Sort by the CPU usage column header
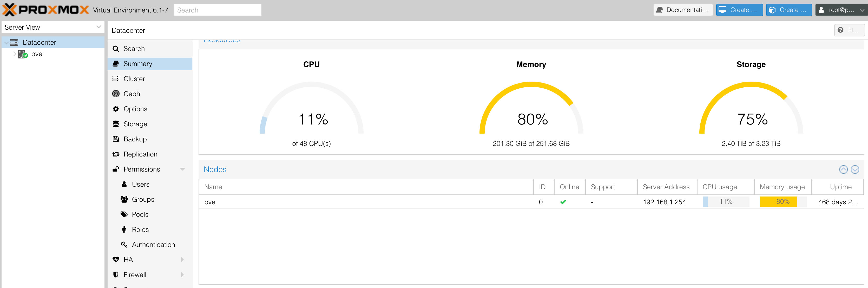 726,187
